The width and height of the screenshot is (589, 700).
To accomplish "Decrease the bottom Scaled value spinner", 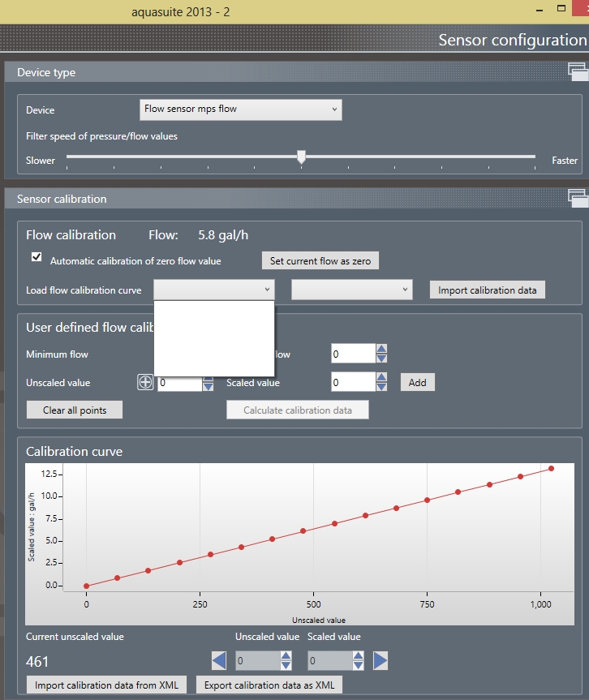I will 359,666.
